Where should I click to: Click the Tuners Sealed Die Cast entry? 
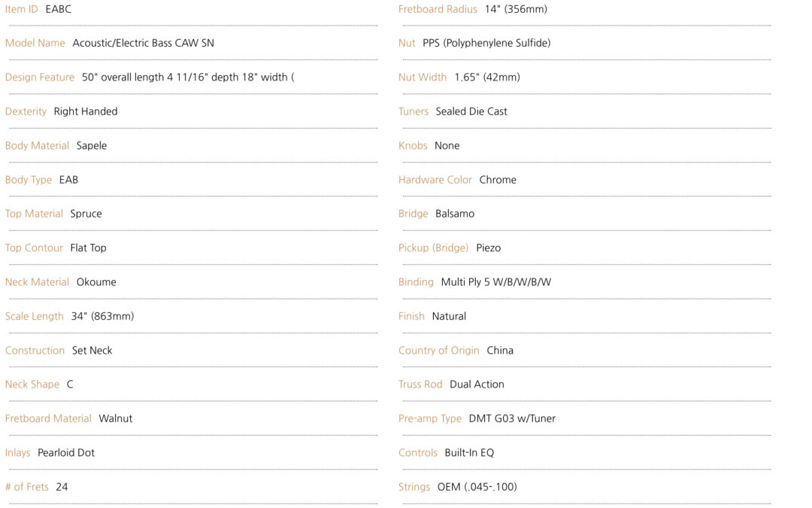point(453,111)
